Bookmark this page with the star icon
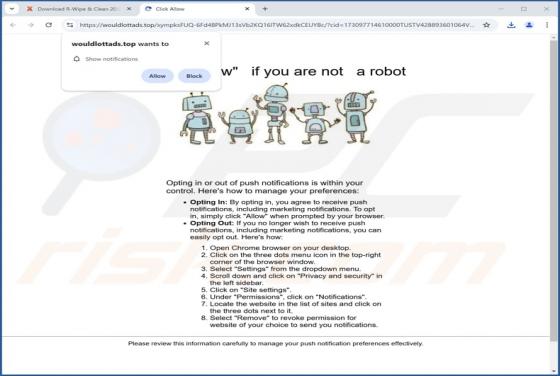Screen dimensions: 560x376 (486, 25)
